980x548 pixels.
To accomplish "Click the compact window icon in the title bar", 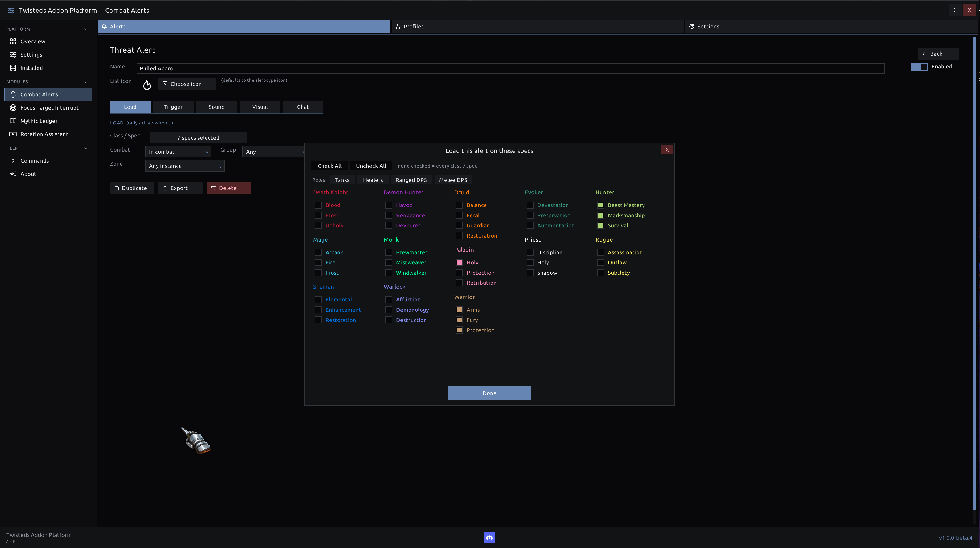I will pos(955,10).
